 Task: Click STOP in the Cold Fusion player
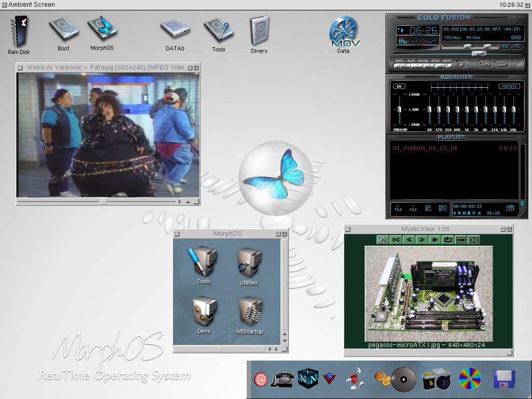[435, 65]
